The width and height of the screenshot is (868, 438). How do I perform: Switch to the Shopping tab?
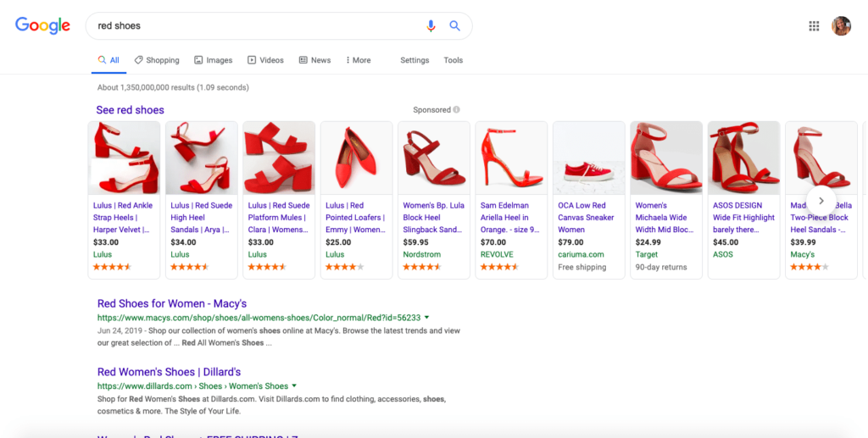pyautogui.click(x=157, y=60)
